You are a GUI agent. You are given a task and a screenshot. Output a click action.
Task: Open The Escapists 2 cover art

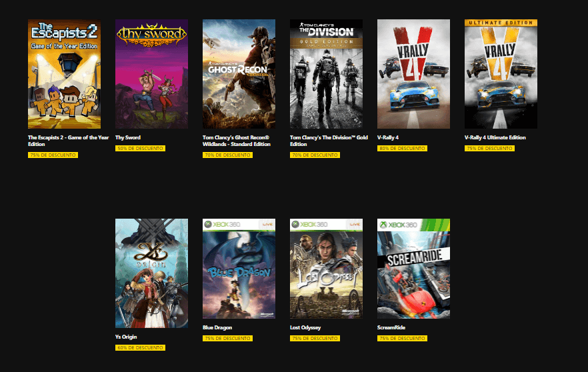point(64,74)
